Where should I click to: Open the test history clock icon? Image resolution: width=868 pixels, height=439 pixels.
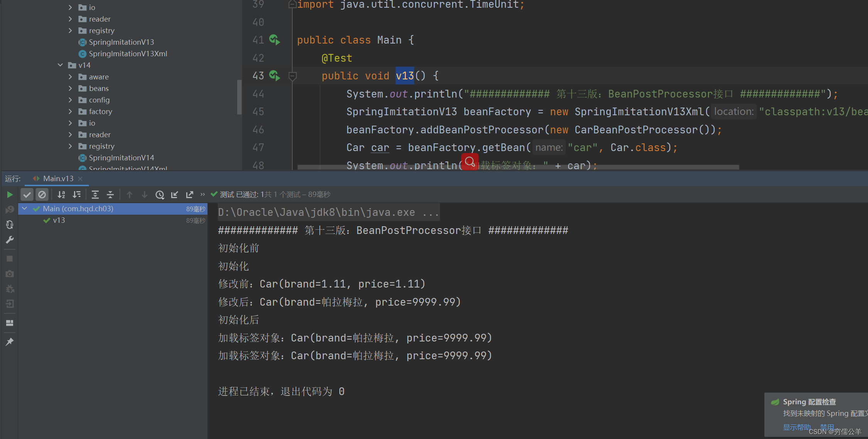(x=160, y=195)
